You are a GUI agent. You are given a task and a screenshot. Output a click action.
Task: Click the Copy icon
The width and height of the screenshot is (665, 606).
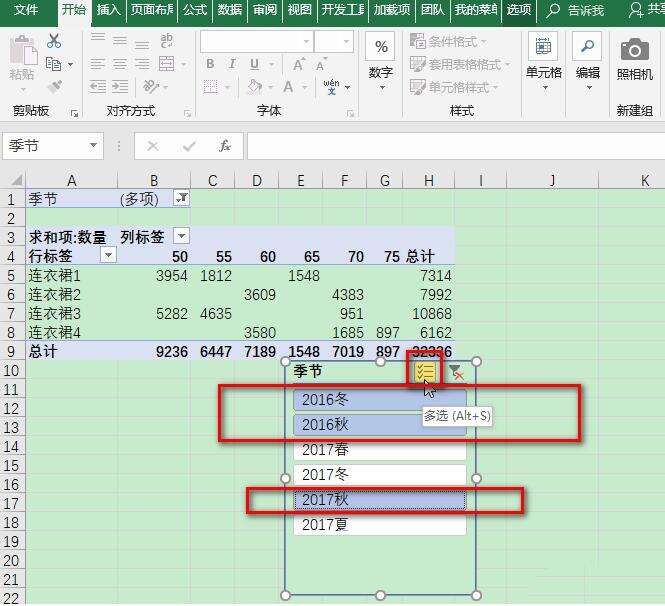[x=53, y=64]
